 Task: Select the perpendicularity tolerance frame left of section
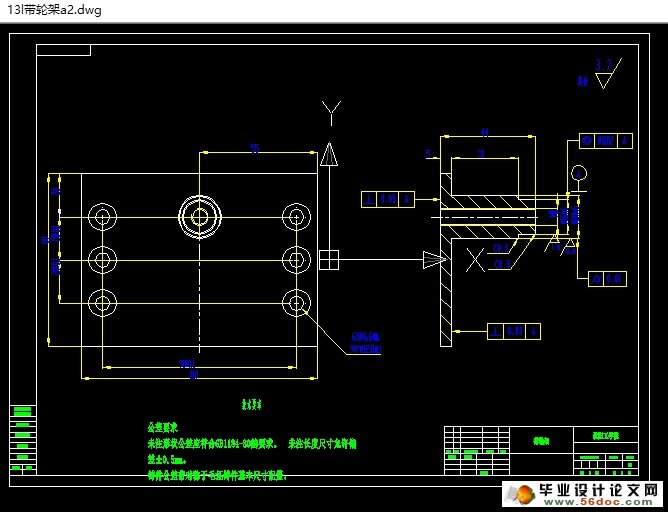click(x=387, y=199)
